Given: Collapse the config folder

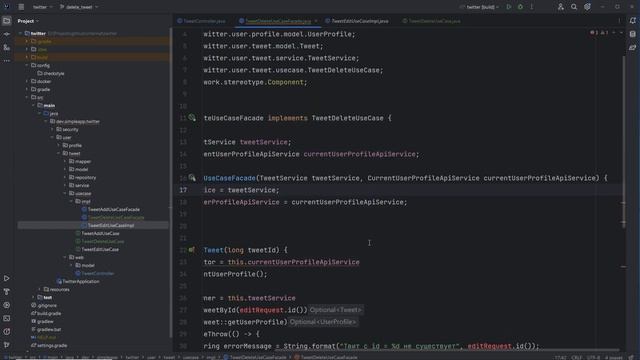Looking at the screenshot, I should 27,65.
